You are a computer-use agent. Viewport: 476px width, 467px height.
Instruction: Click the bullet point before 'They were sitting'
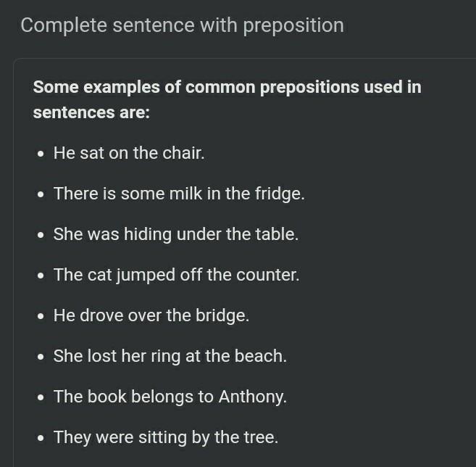pos(40,439)
